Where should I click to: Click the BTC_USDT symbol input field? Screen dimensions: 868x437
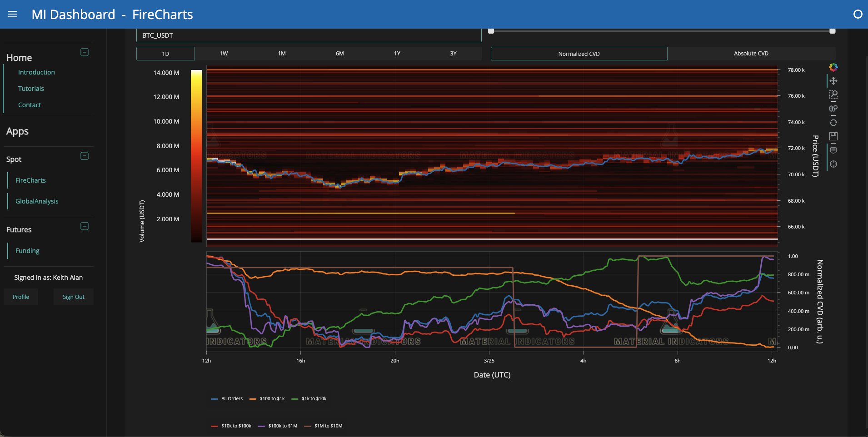(x=309, y=35)
